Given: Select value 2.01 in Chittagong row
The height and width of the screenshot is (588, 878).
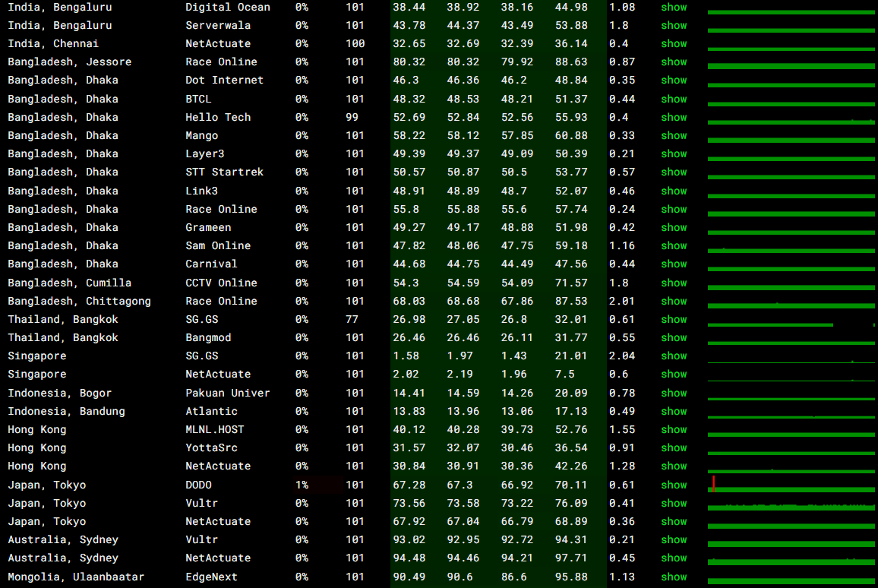Looking at the screenshot, I should coord(622,302).
